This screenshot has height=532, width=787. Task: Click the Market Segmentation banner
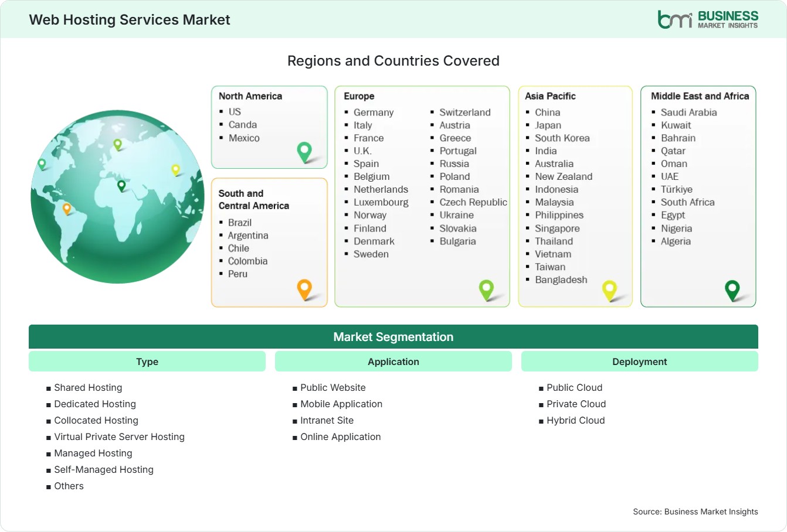coord(393,337)
